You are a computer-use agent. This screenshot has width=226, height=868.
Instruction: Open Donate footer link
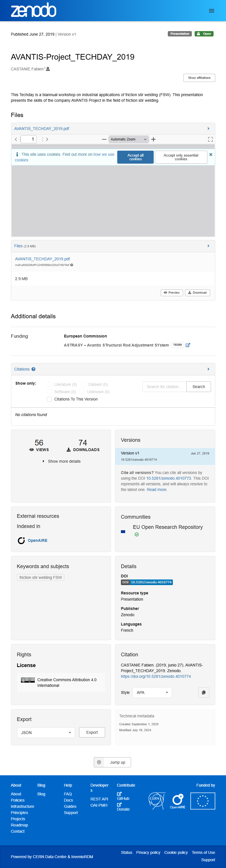pyautogui.click(x=123, y=807)
